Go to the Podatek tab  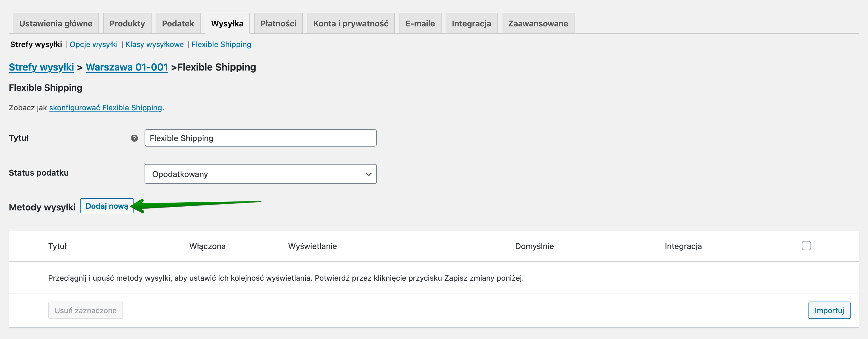point(178,24)
